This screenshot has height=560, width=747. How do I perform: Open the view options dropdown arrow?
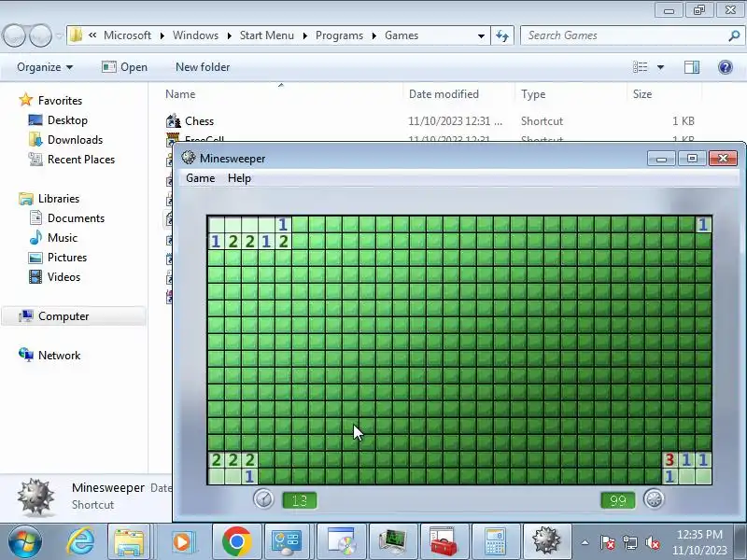pyautogui.click(x=660, y=67)
